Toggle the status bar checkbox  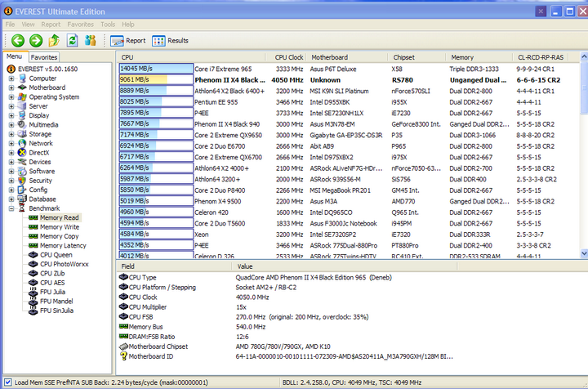[x=8, y=382]
